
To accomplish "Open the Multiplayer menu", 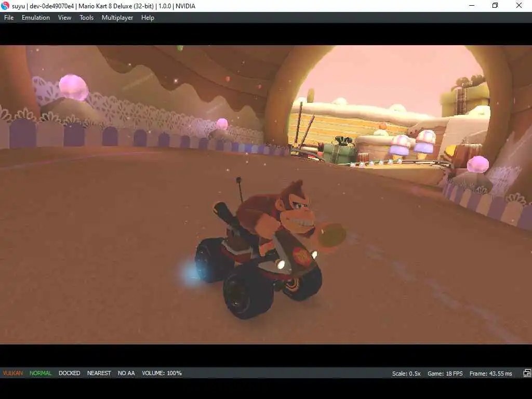I will (117, 18).
